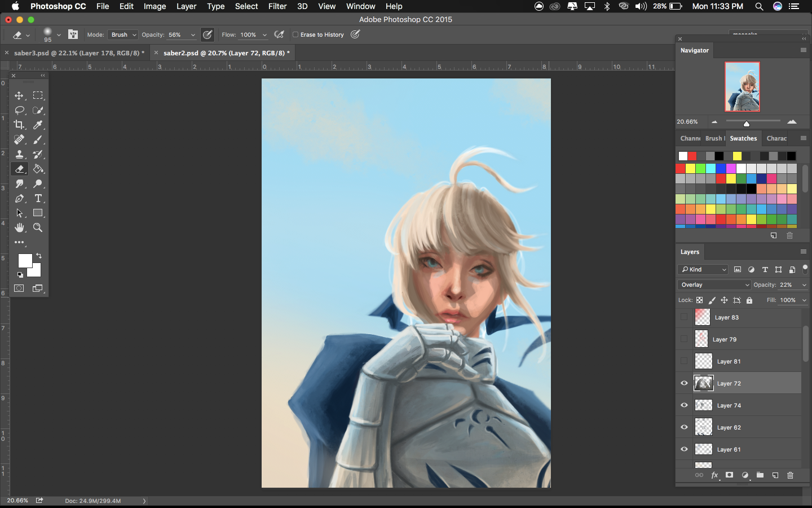Switch to the Character panel tab

(776, 138)
